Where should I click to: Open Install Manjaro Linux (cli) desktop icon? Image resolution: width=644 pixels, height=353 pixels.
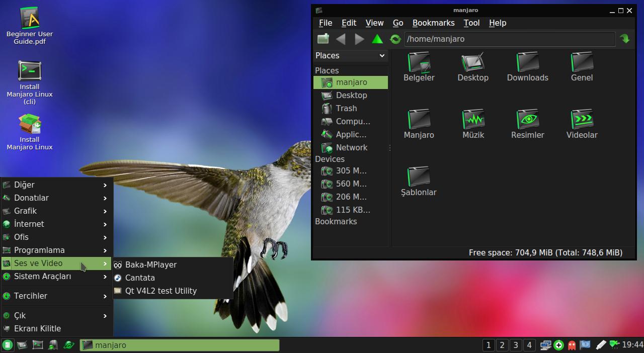(30, 83)
